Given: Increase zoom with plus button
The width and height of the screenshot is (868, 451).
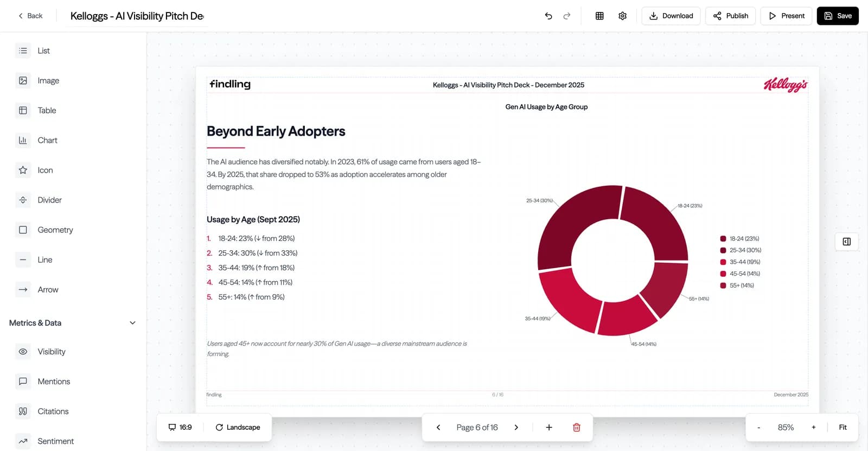Looking at the screenshot, I should point(813,427).
